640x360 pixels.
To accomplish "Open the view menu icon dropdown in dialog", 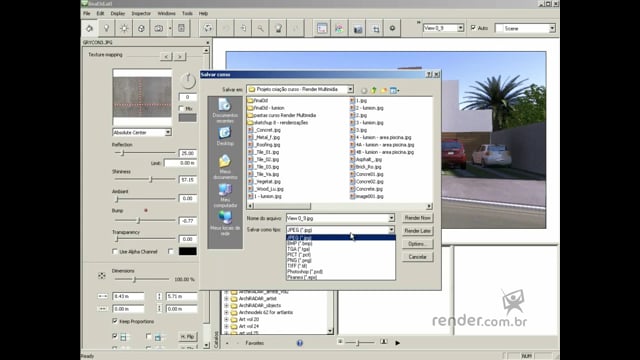I will click(x=394, y=90).
